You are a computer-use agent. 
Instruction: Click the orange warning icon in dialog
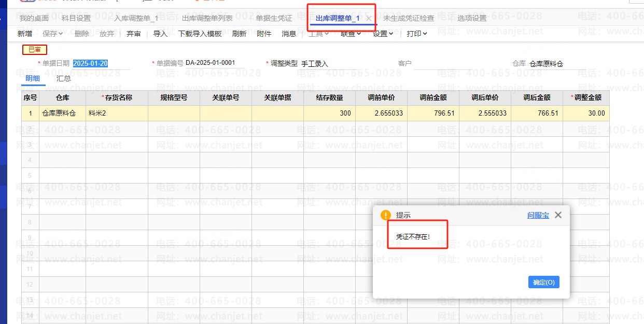pos(385,215)
